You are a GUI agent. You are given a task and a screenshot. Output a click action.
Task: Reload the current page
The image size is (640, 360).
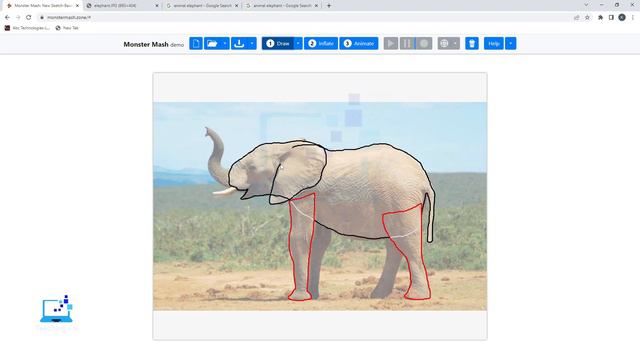point(29,18)
